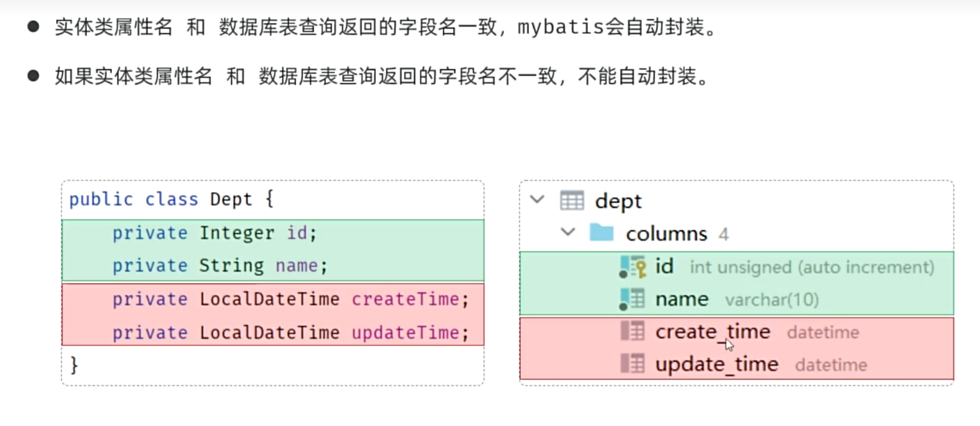Click the varchar(10) type text

coord(772,300)
